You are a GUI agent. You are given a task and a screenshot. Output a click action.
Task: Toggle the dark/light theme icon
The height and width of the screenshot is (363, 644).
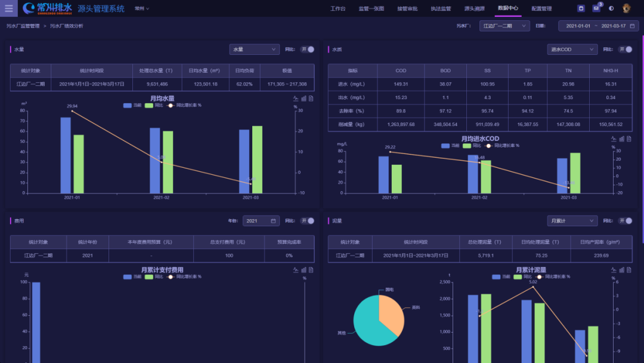point(611,8)
